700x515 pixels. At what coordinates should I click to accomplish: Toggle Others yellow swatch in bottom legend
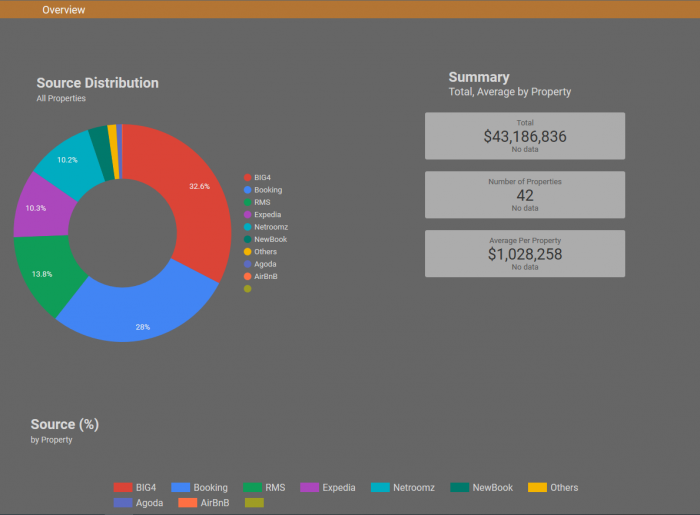tap(537, 488)
